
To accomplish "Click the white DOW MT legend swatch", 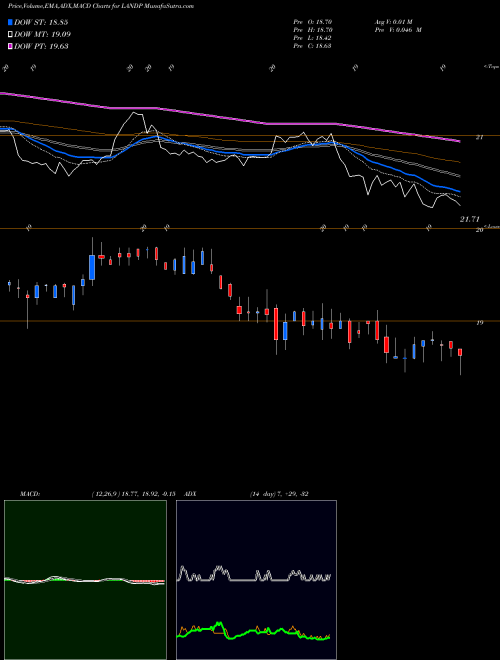I will pos(10,34).
